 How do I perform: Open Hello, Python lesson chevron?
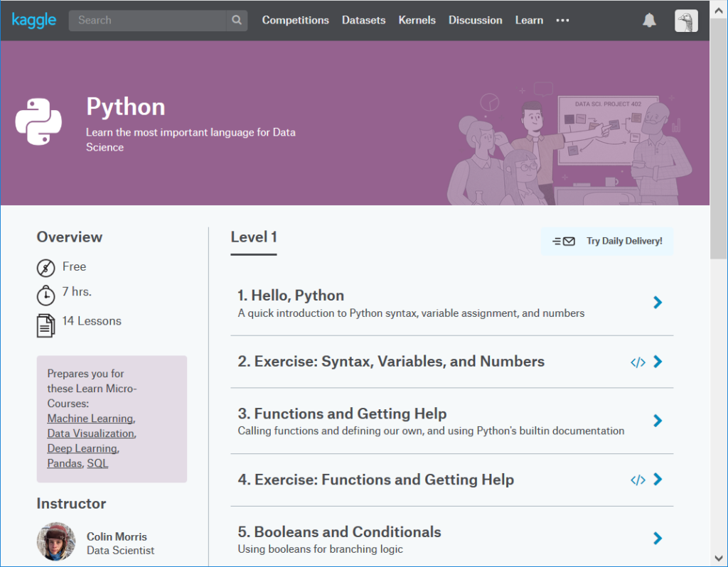[658, 303]
